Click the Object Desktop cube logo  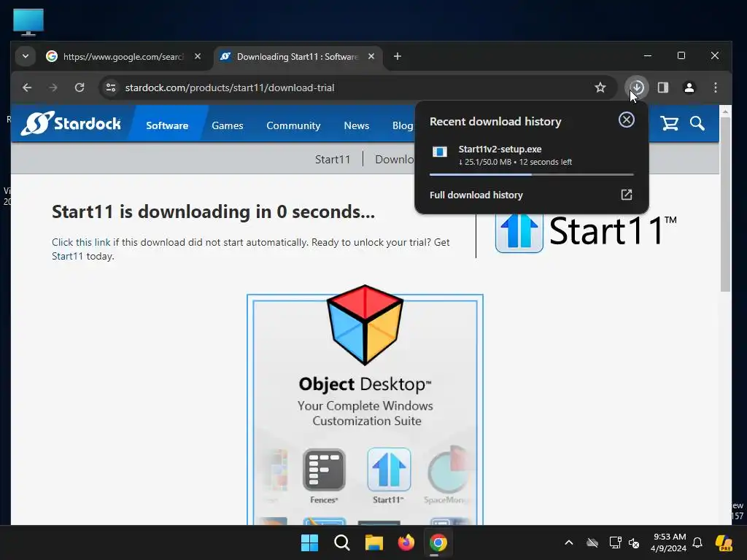click(365, 324)
